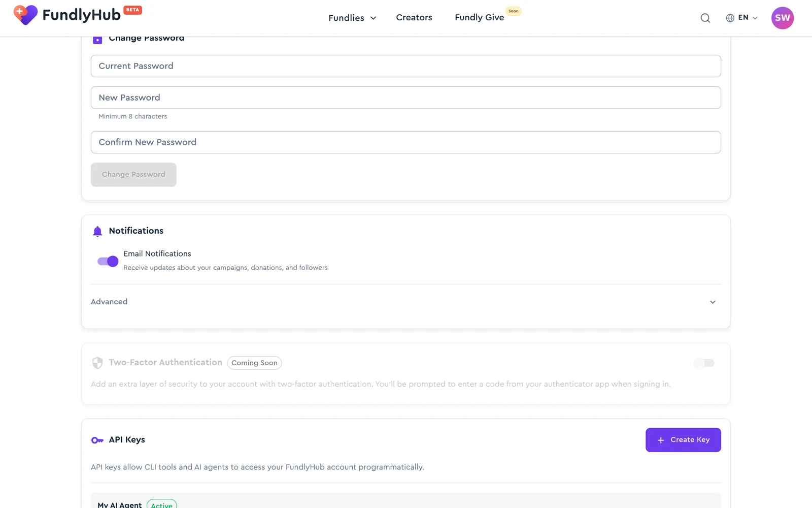Click the Change Password button
This screenshot has width=812, height=508.
[133, 175]
